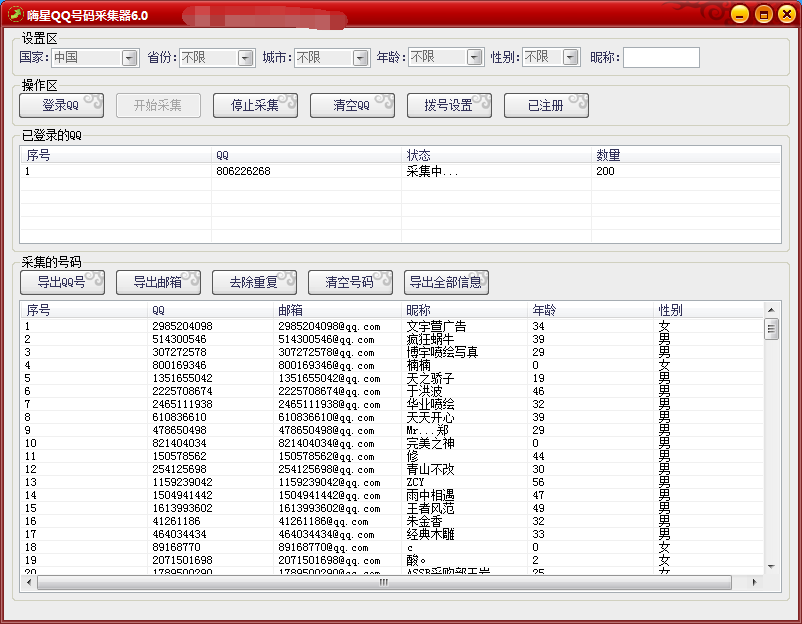Click nickname Mr...郑
This screenshot has width=802, height=624.
point(427,431)
